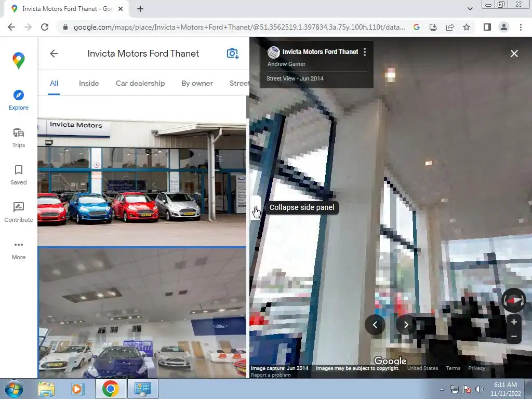The height and width of the screenshot is (399, 532).
Task: Click the install app icon in address bar
Action: tap(433, 27)
